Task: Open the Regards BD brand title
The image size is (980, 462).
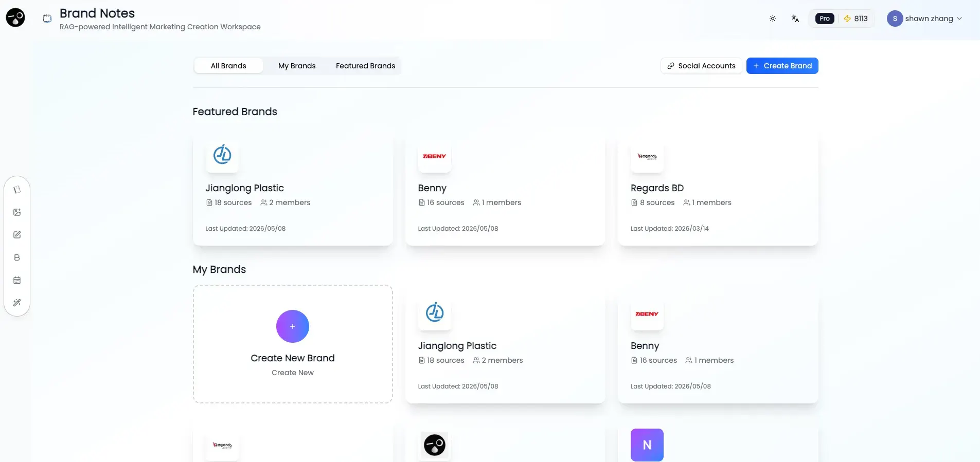Action: pos(657,188)
